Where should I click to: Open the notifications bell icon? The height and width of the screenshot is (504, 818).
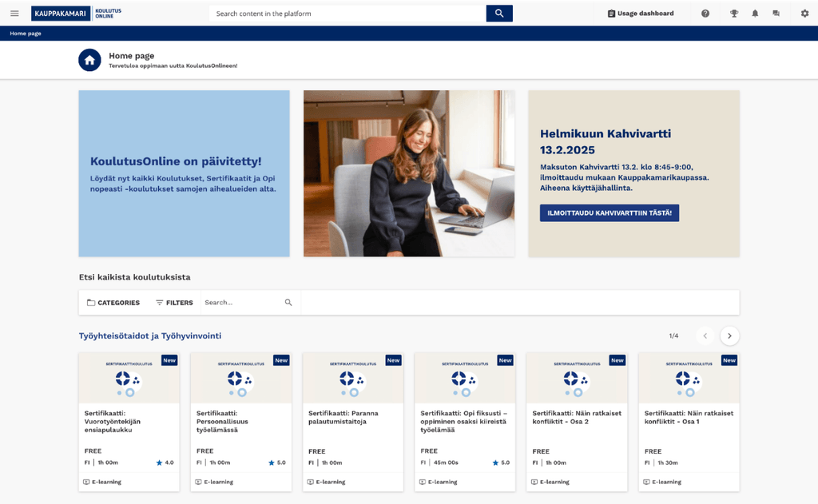coord(755,14)
